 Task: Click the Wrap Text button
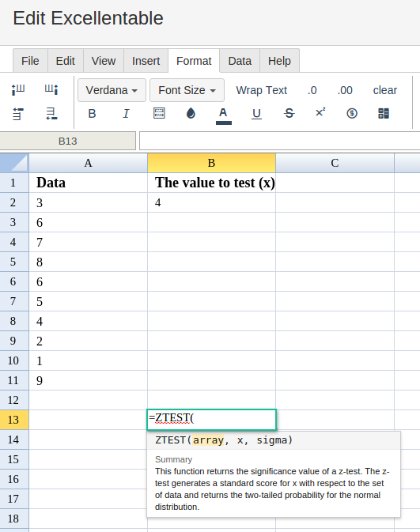262,90
